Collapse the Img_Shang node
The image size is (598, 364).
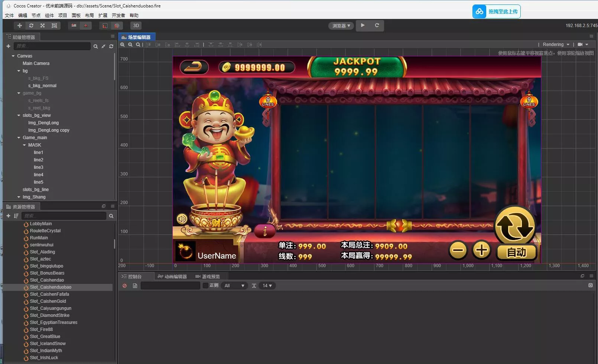[x=19, y=197]
